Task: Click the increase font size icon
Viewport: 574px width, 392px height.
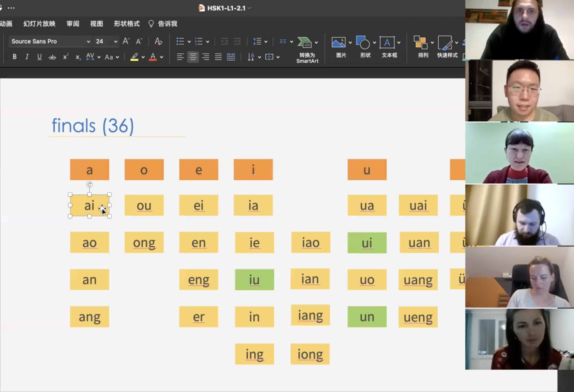Action: pyautogui.click(x=126, y=41)
